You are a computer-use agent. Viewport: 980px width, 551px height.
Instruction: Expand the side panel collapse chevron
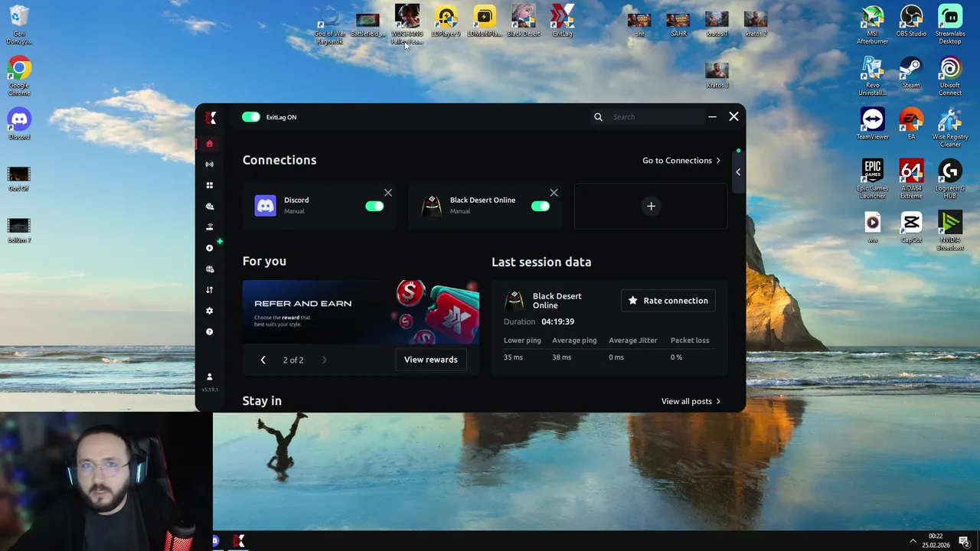pyautogui.click(x=738, y=172)
